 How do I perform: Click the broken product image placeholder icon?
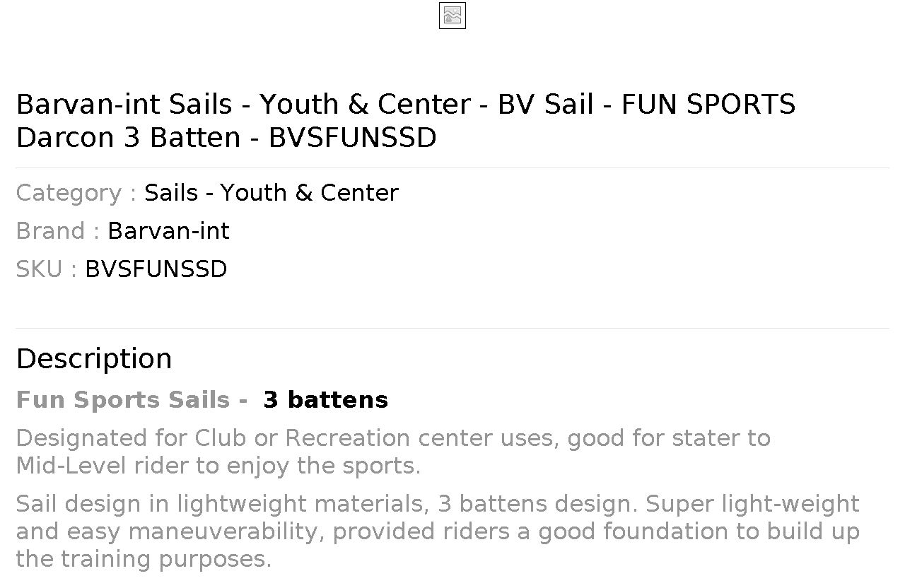click(x=452, y=16)
